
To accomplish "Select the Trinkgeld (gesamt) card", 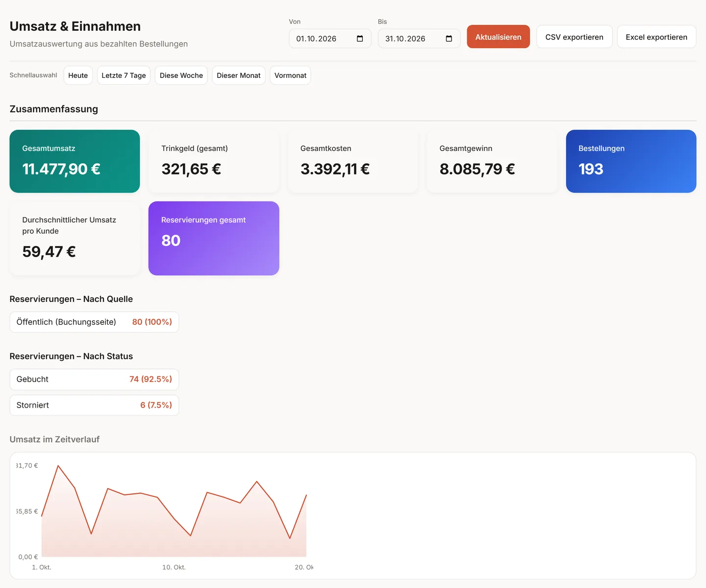I will [214, 161].
